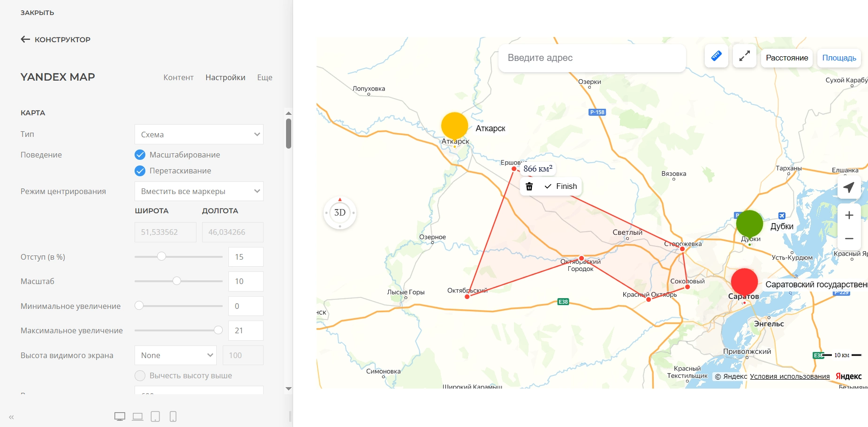
Task: Go back via the Конструктор link
Action: (56, 39)
